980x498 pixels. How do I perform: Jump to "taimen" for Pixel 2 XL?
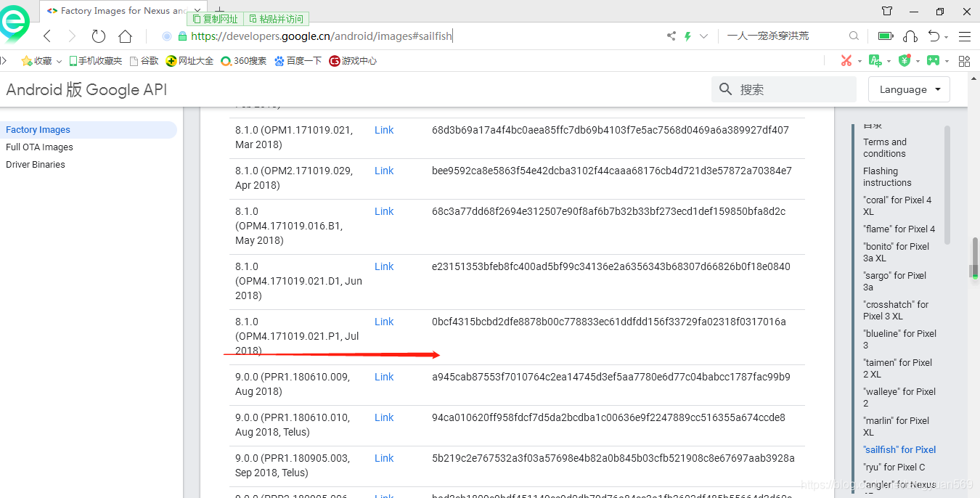(x=898, y=369)
